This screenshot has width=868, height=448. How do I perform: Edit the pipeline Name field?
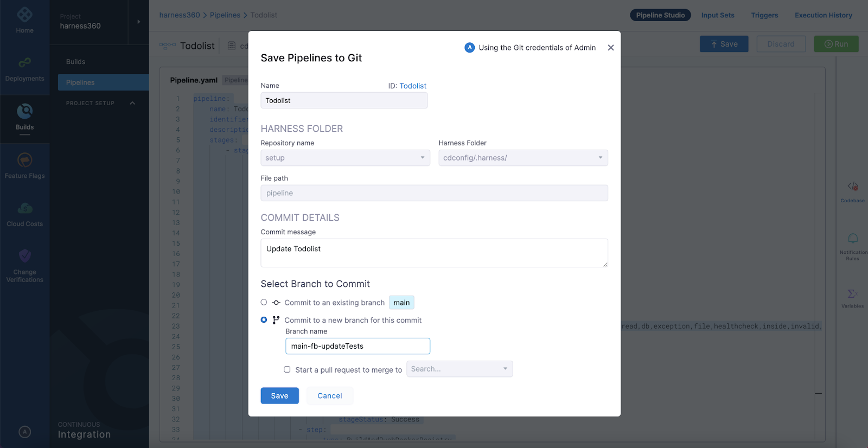pos(344,100)
